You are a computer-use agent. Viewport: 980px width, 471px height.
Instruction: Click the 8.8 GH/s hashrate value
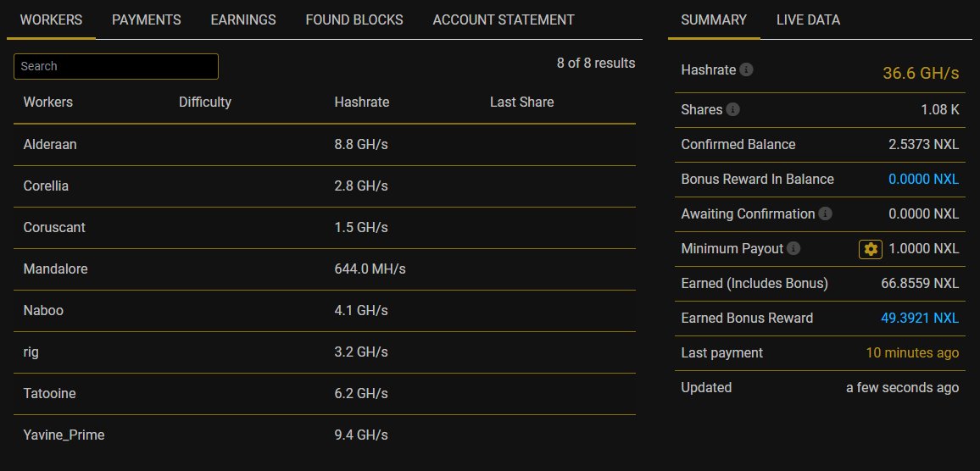click(361, 145)
